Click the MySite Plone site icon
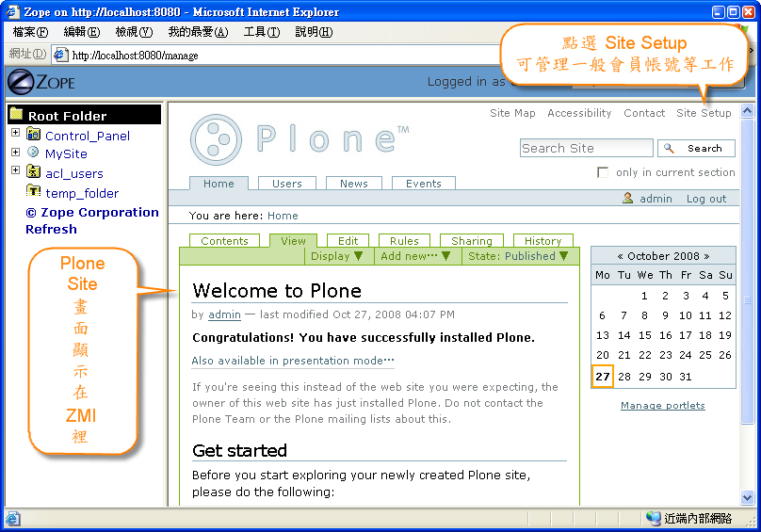Image resolution: width=761 pixels, height=532 pixels. (x=33, y=152)
